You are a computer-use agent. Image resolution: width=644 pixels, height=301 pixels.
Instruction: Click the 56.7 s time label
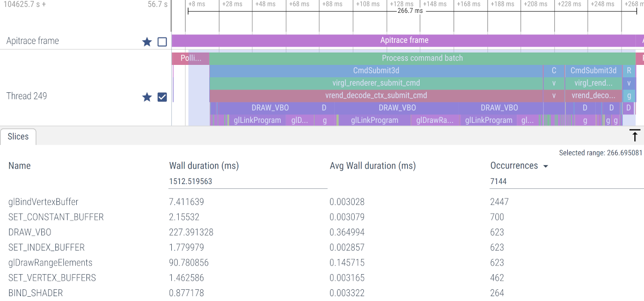pyautogui.click(x=158, y=4)
